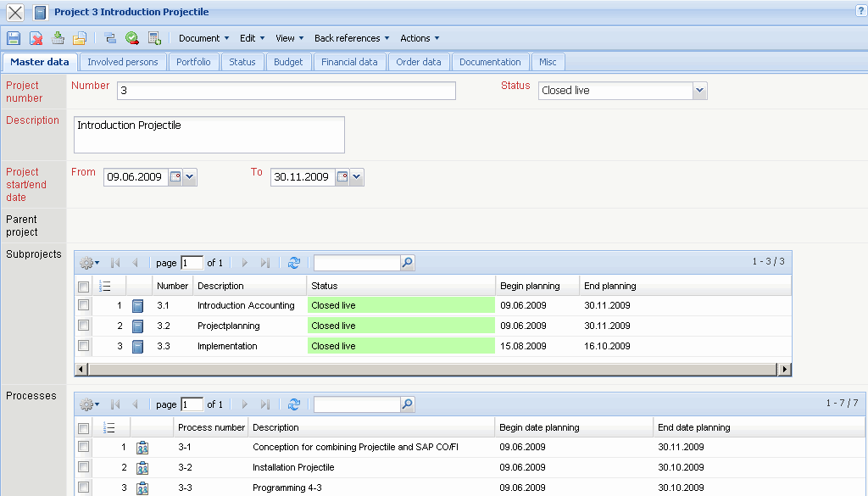This screenshot has width=868, height=496.
Task: Expand the Status dropdown showing Closed live
Action: 699,91
